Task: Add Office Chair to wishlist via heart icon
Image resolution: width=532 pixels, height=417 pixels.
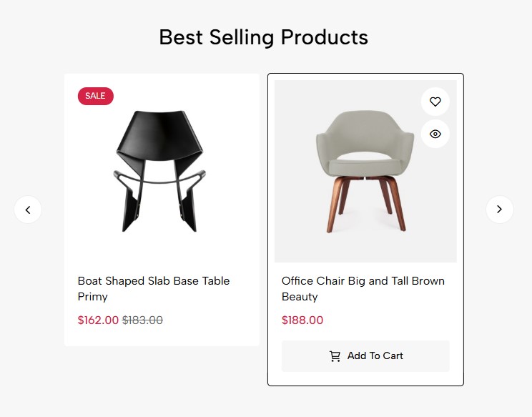Action: (x=435, y=102)
